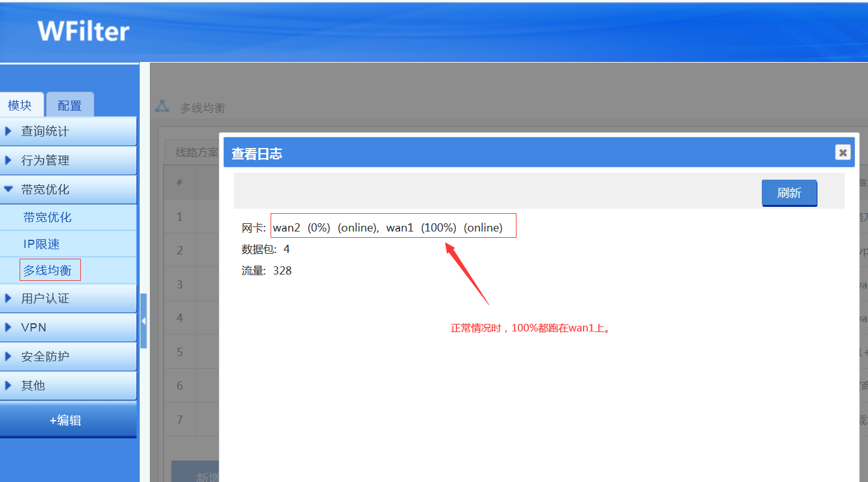Switch to the 配置 tab
The height and width of the screenshot is (482, 868).
point(70,106)
